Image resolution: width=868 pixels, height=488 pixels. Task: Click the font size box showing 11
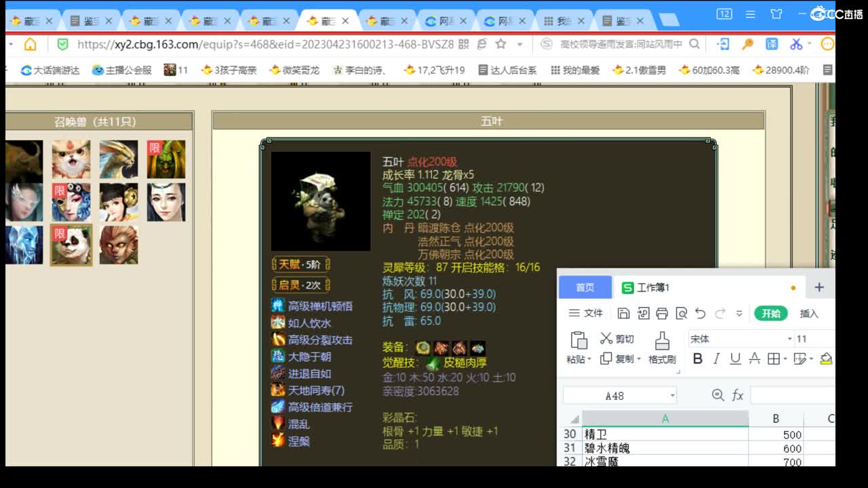tap(814, 339)
